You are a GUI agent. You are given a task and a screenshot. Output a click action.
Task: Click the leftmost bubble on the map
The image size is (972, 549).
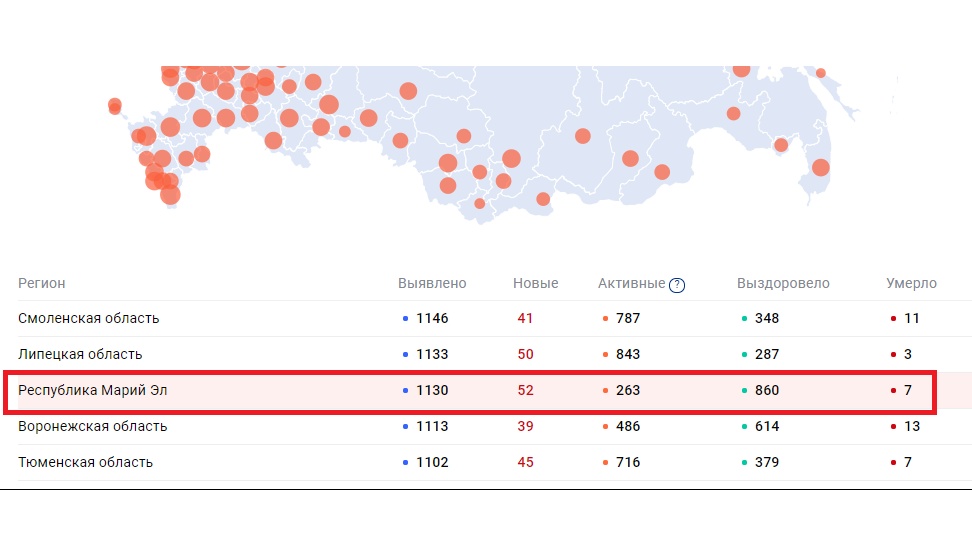[115, 105]
